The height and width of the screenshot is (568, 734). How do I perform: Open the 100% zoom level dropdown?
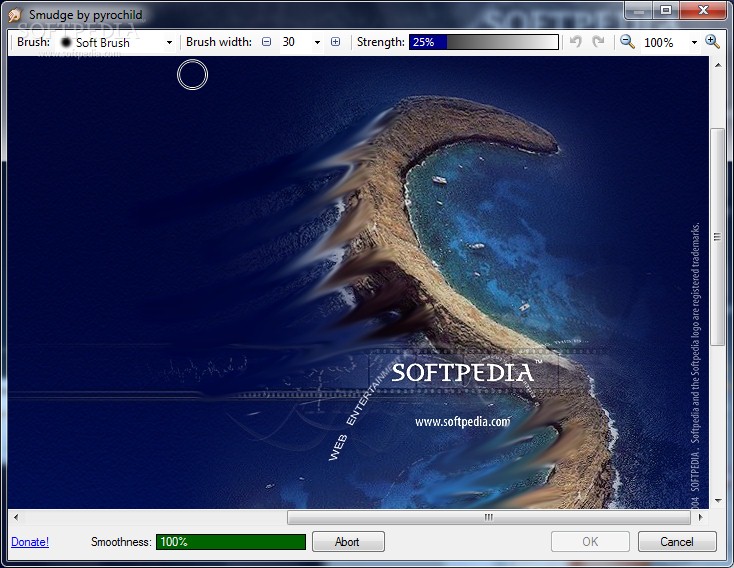coord(694,43)
